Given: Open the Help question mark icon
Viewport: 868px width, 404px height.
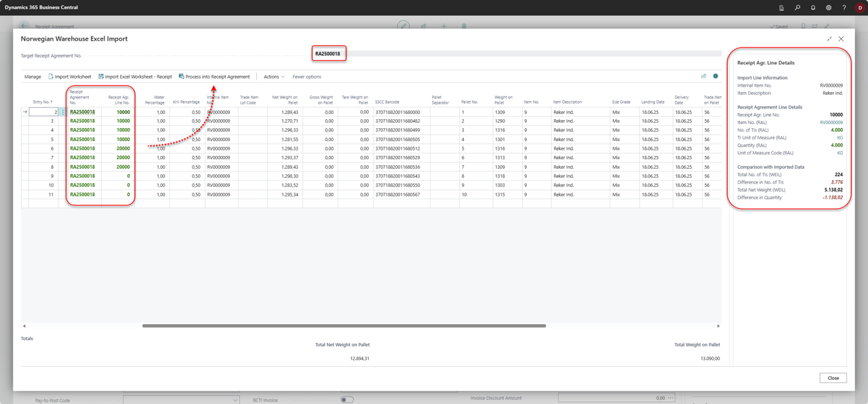Looking at the screenshot, I should click(x=844, y=7).
